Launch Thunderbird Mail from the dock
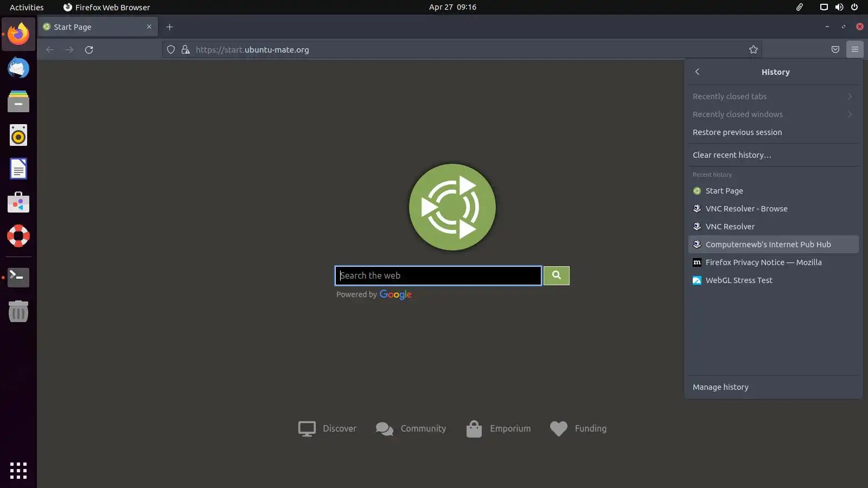 18,68
